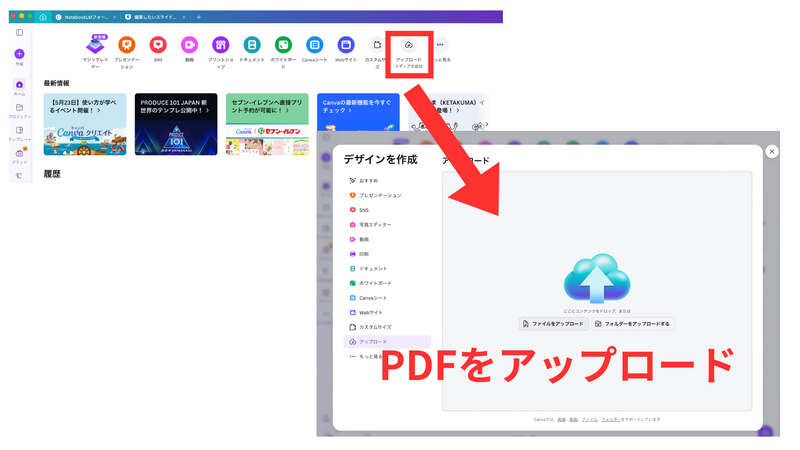Screen dimensions: 800x450
Task: Click the フォルダー link in the dialog footer
Action: (x=610, y=420)
